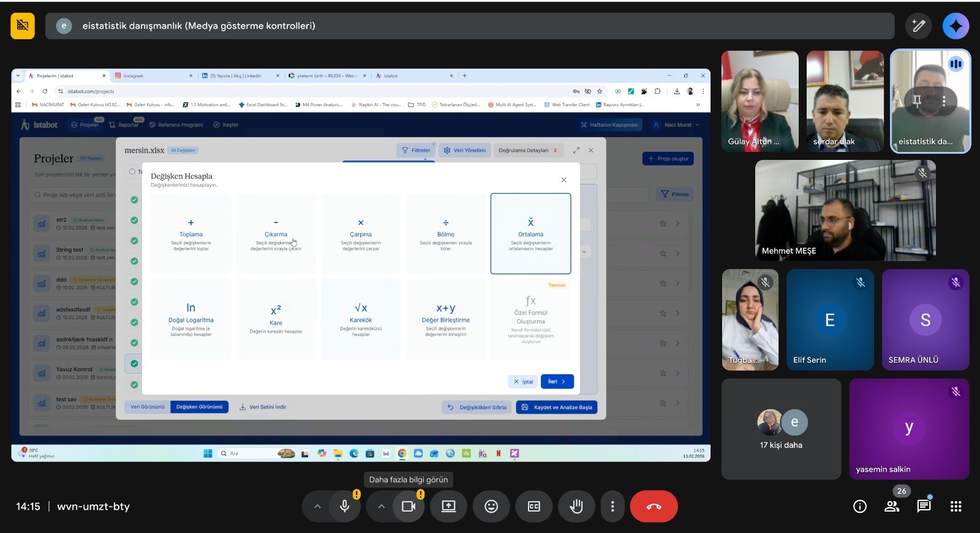Image resolution: width=980 pixels, height=533 pixels.
Task: Open more options three-dot menu
Action: [x=612, y=507]
